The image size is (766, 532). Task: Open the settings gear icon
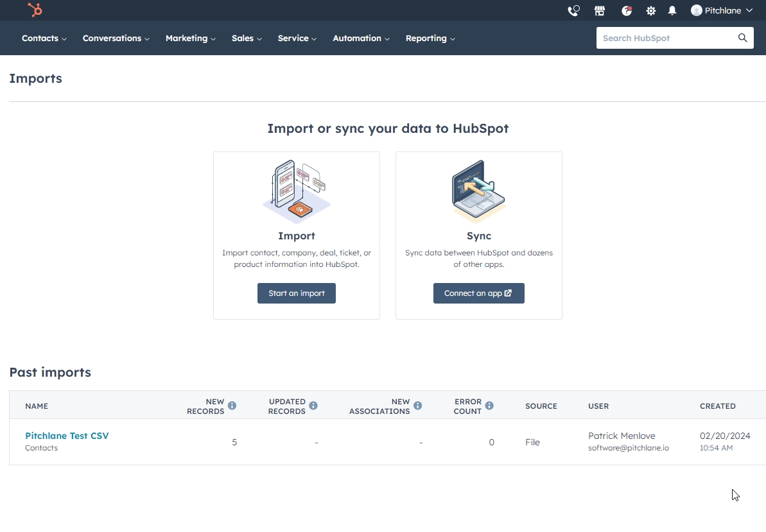point(651,11)
